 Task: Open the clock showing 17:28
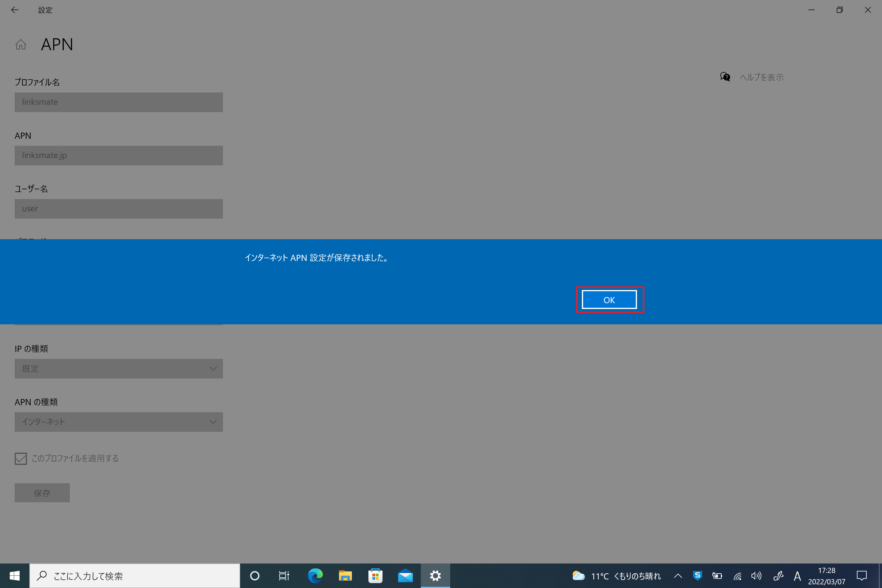827,576
